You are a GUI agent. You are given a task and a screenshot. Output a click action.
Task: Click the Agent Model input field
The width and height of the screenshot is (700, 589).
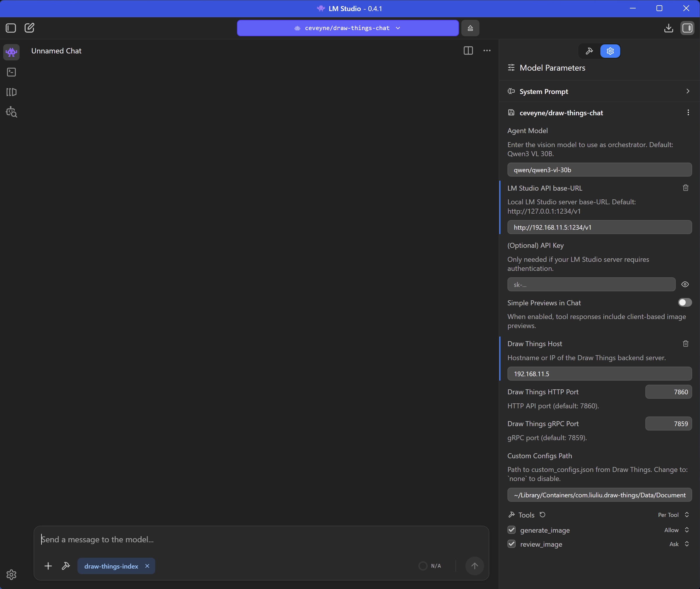tap(599, 170)
